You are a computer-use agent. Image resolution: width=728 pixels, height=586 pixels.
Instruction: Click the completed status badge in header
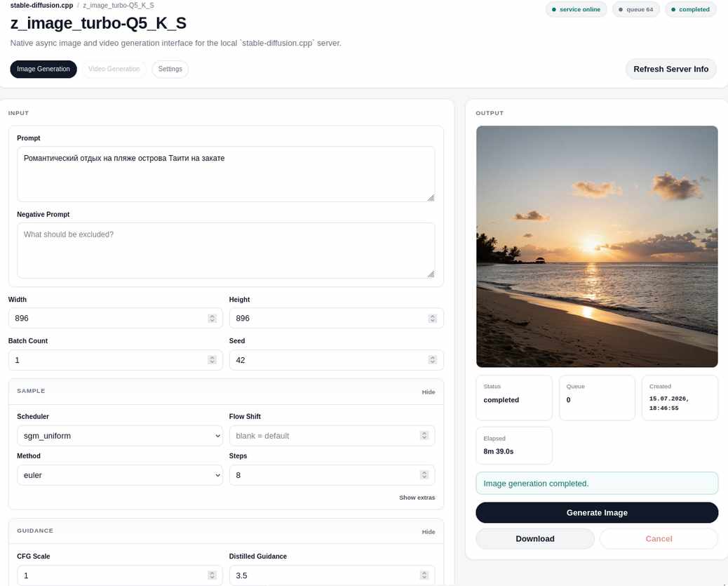click(x=690, y=9)
